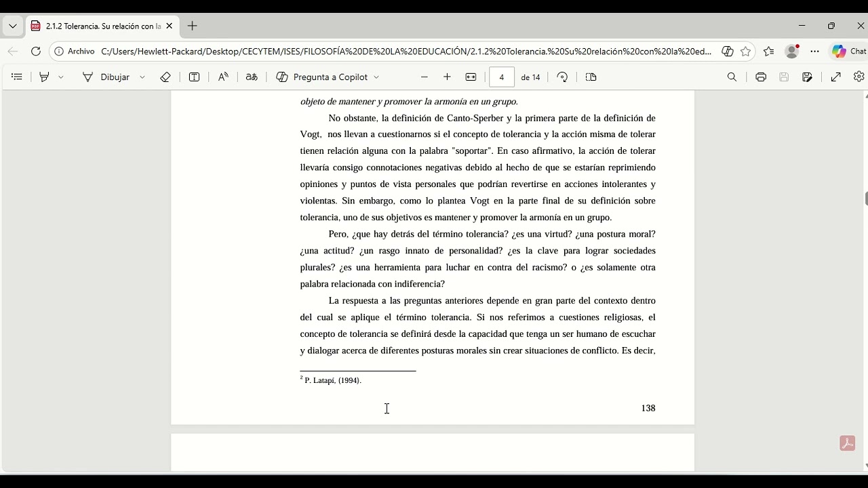View site information for Archivo

click(x=75, y=52)
